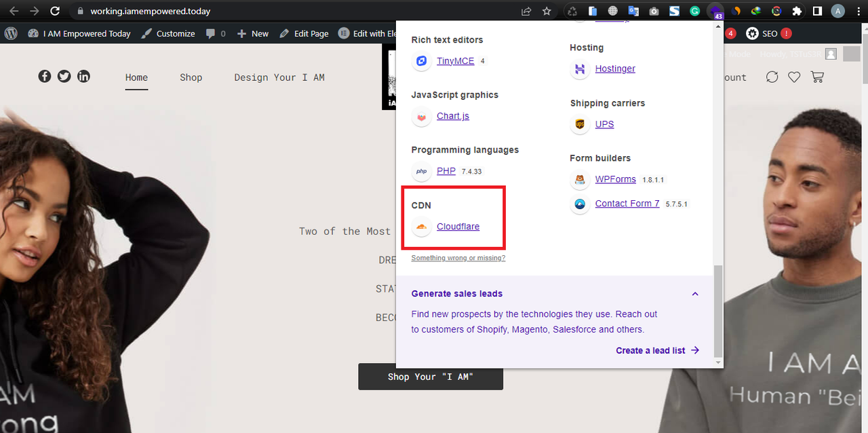Open the Hostinger hosting link

pos(615,69)
